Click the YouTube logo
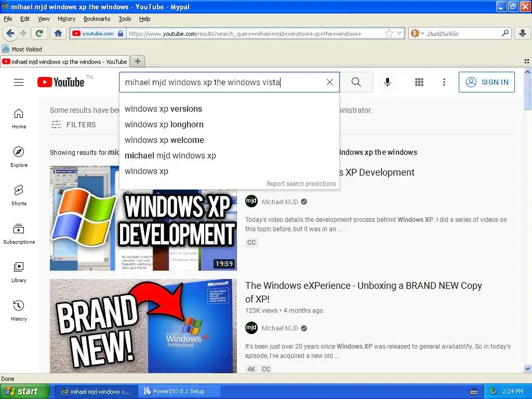This screenshot has width=532, height=399. (x=61, y=82)
